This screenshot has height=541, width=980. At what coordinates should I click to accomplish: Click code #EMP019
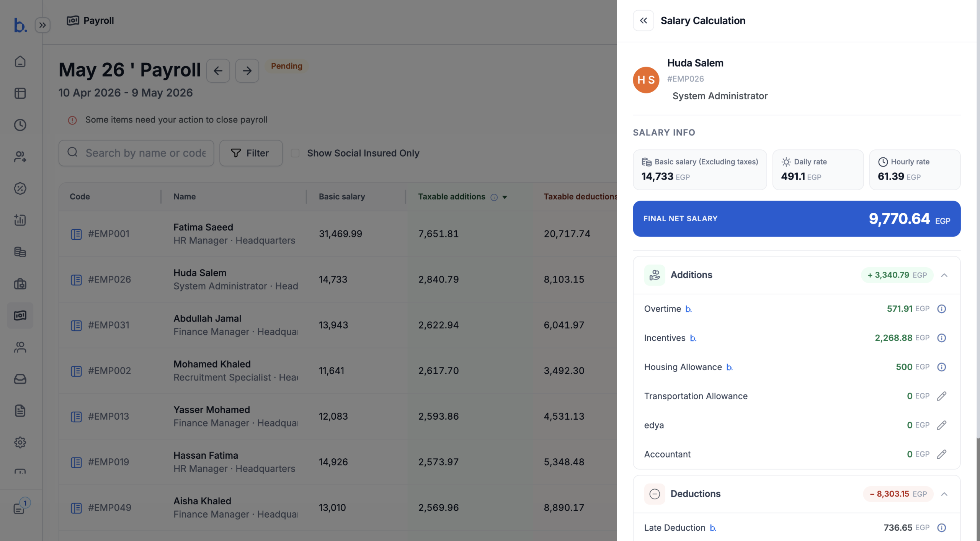click(x=109, y=462)
